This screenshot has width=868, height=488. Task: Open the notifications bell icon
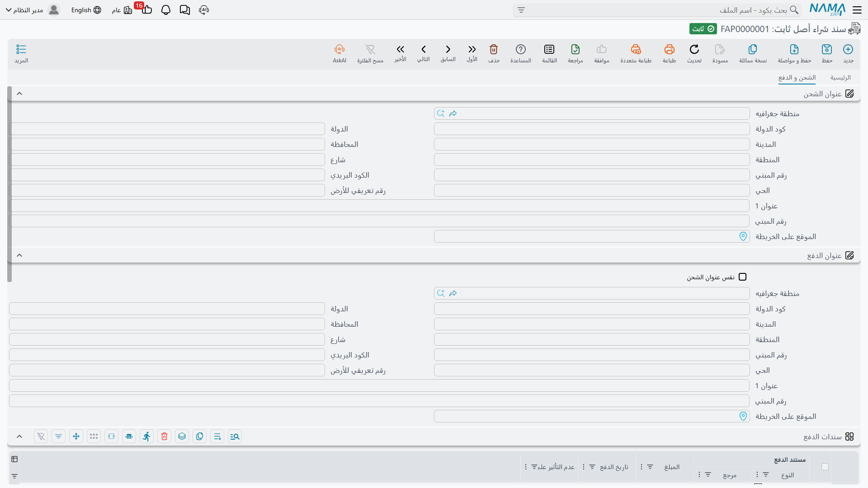(x=166, y=10)
